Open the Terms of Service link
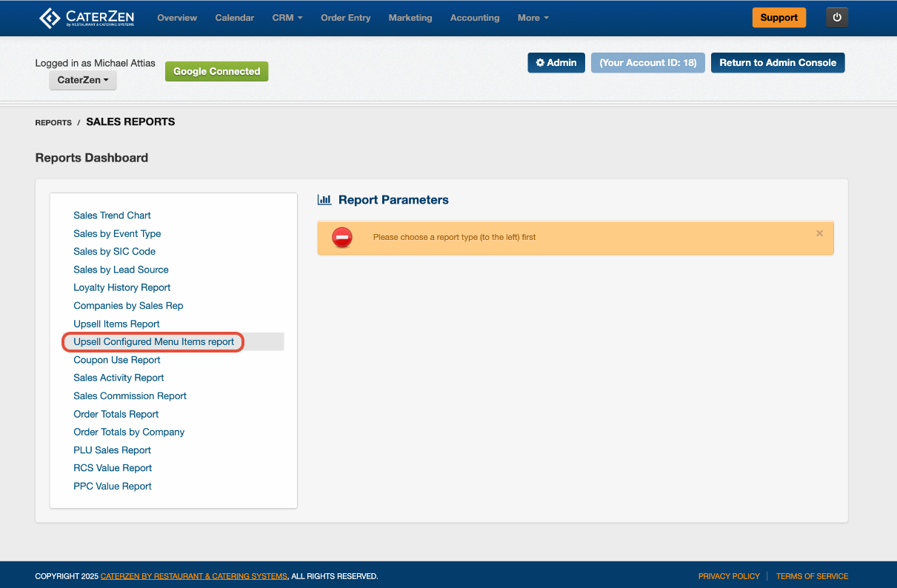897x588 pixels. tap(812, 576)
